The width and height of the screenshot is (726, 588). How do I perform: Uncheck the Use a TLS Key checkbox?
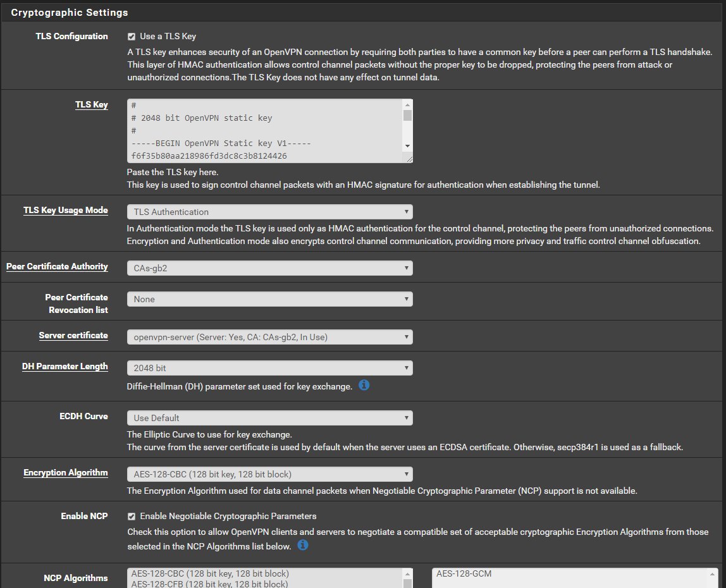(132, 37)
